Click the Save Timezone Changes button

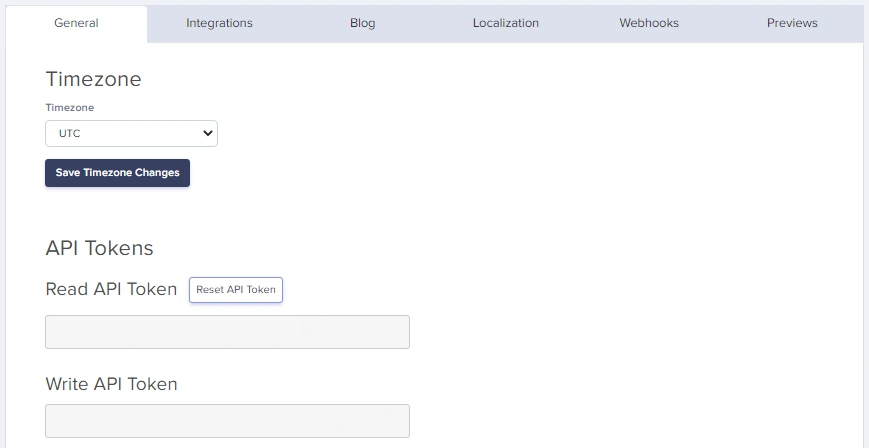coord(117,173)
